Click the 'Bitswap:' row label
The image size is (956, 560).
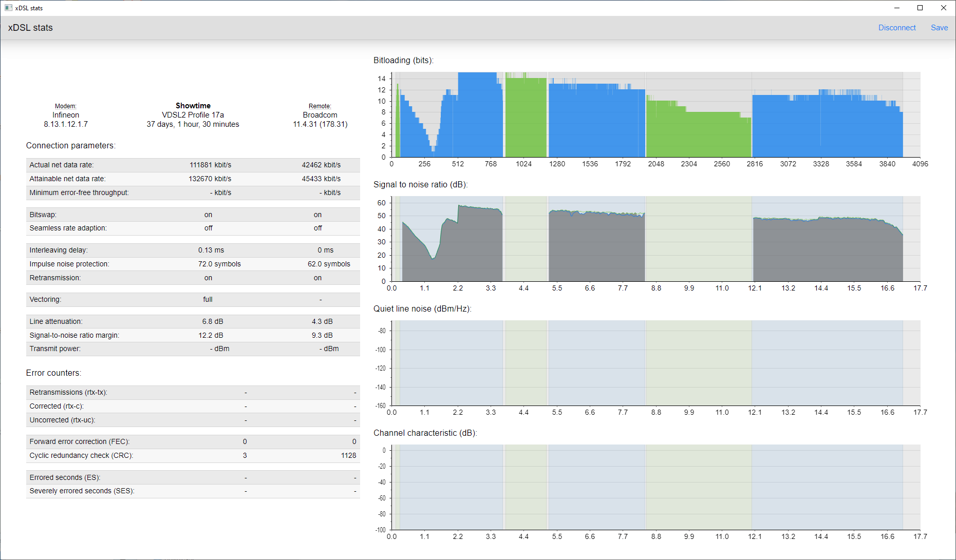coord(43,215)
